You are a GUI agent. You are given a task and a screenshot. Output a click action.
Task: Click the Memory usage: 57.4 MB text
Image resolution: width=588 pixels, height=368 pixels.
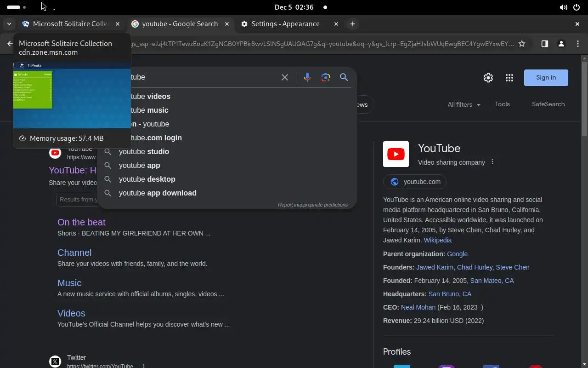[x=67, y=138]
